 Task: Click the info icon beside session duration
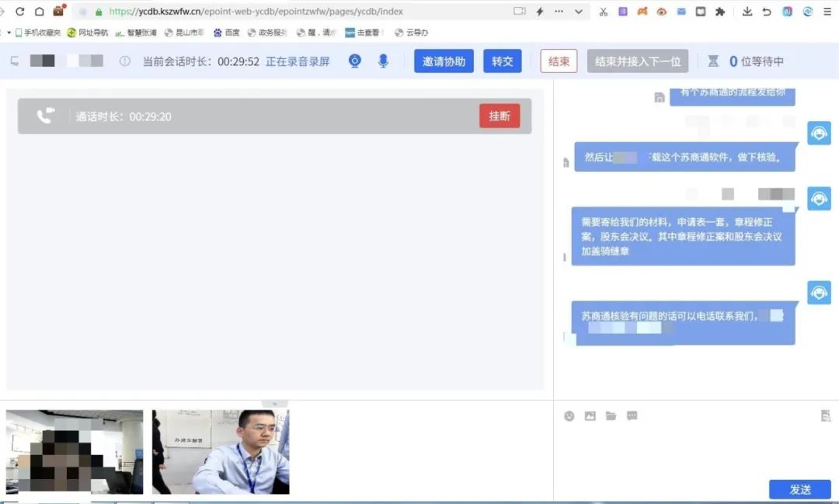124,61
